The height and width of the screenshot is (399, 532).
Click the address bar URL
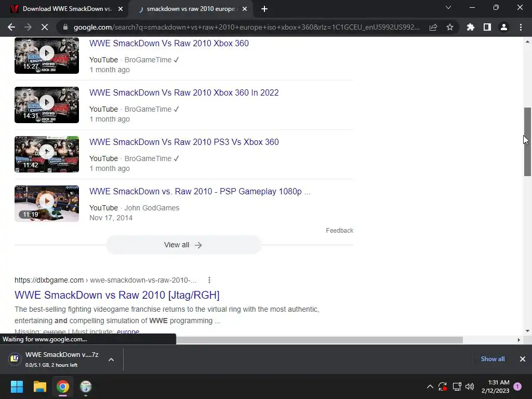[x=246, y=27]
